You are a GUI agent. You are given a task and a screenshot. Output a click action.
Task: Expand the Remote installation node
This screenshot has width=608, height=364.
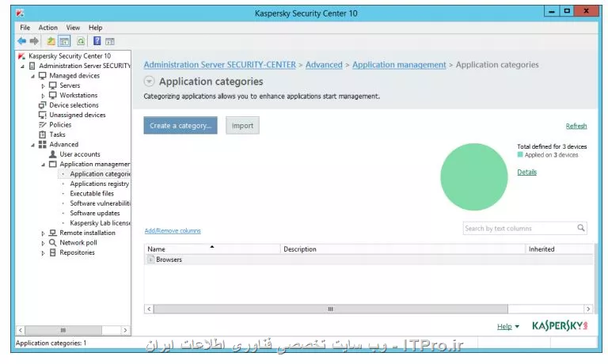tap(43, 233)
